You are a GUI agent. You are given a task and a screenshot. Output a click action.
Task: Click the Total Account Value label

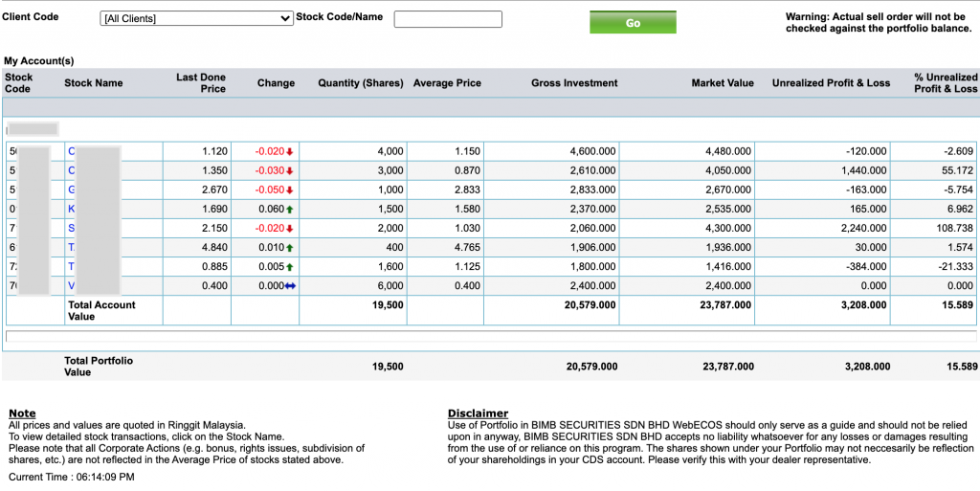point(101,310)
